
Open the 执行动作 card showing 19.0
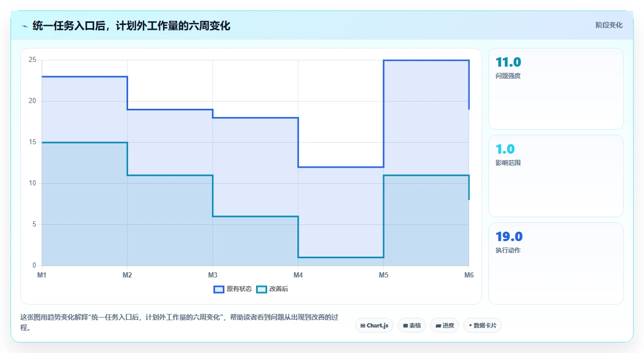point(555,263)
